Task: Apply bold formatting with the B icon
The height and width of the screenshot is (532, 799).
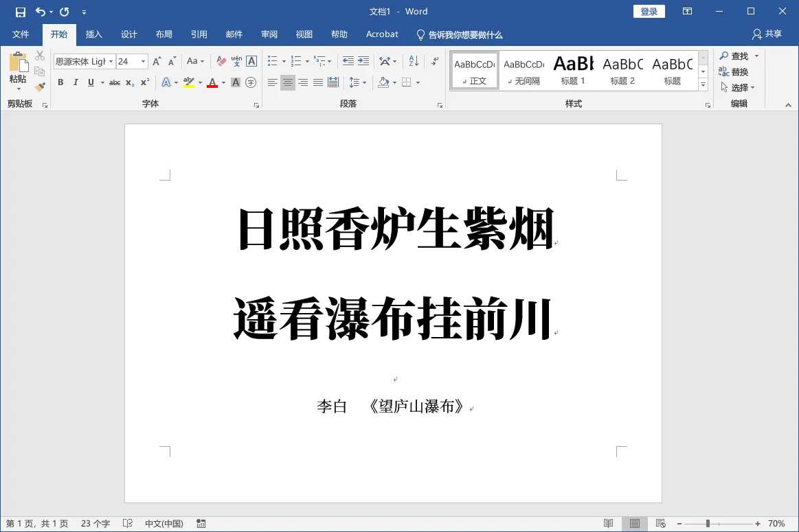Action: click(x=60, y=82)
